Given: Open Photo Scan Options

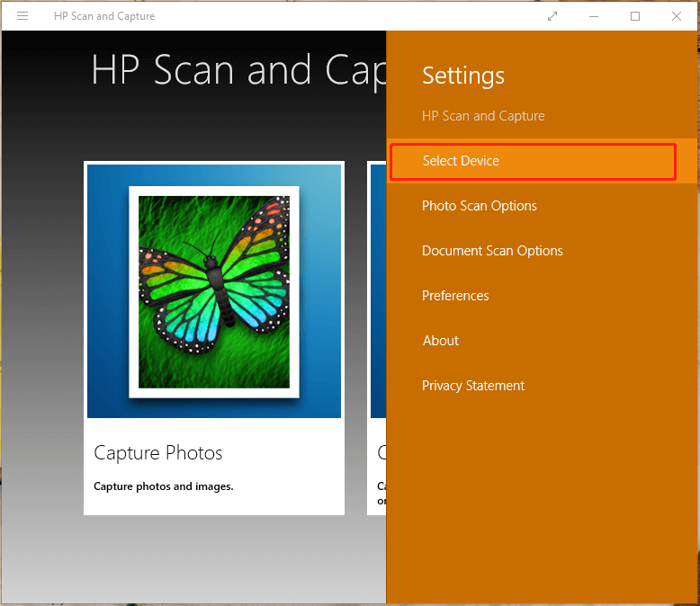Looking at the screenshot, I should [479, 206].
